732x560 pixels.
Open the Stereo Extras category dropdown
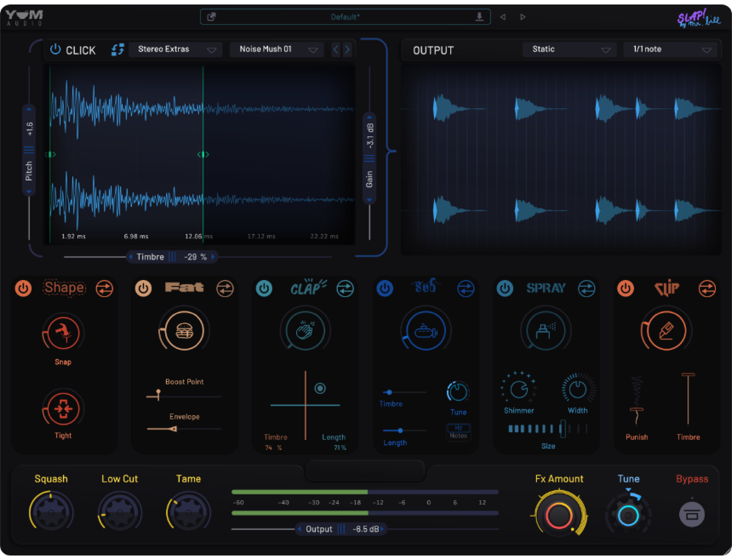click(x=175, y=50)
